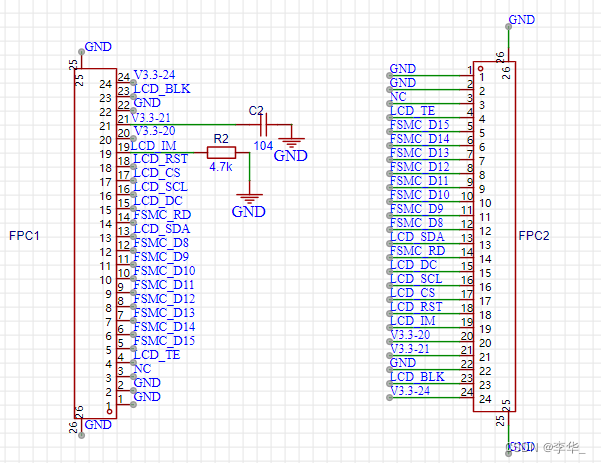Click FSMC_RD net label on FPC1

162,215
